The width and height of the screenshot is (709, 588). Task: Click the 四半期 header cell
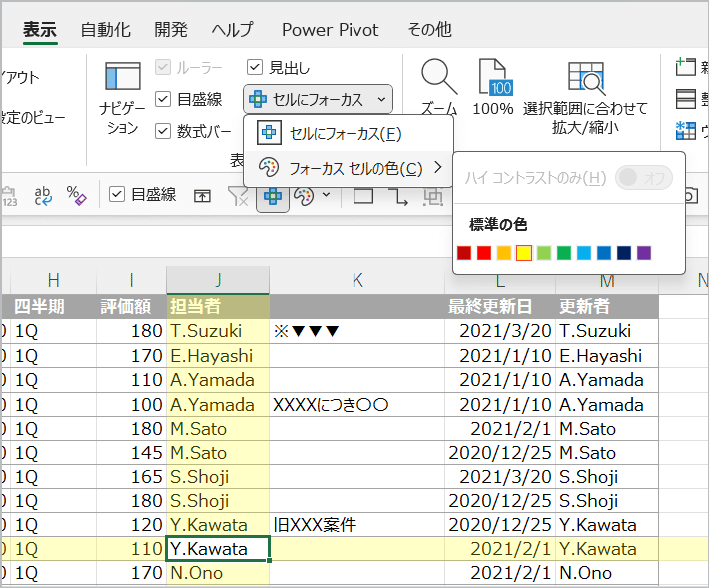[x=53, y=306]
